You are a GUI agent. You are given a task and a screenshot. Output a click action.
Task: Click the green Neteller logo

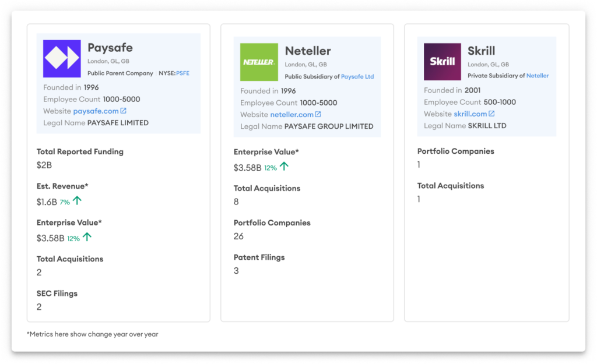tap(259, 62)
